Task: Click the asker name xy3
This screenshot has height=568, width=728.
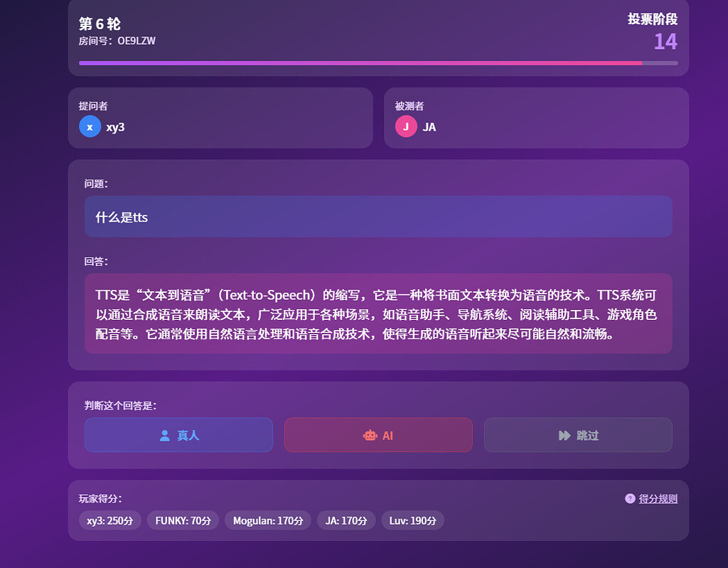Action: coord(115,127)
